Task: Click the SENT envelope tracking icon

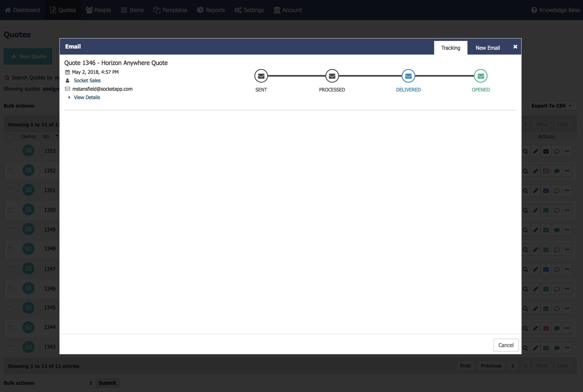Action: (x=261, y=76)
